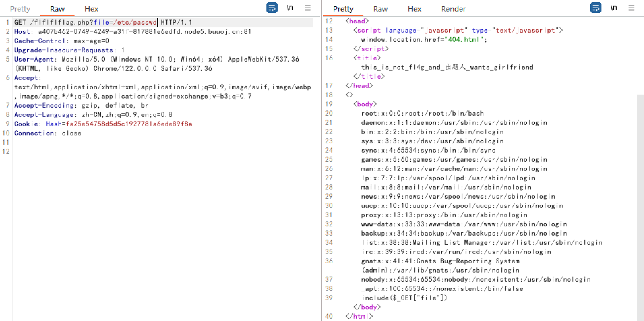Select response Hex tab

(x=414, y=9)
